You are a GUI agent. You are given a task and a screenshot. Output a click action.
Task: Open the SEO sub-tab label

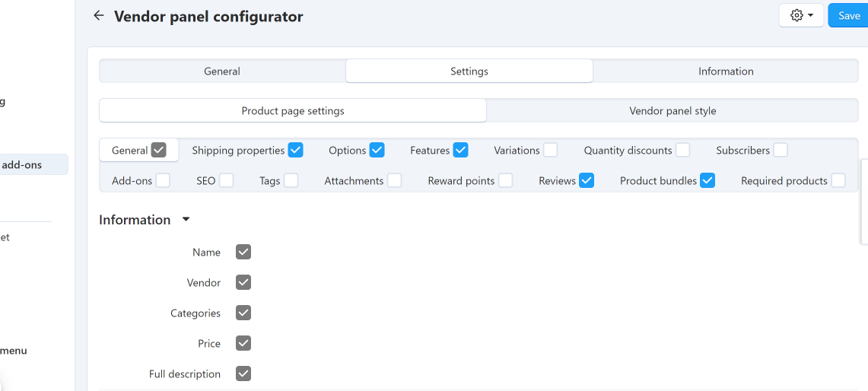206,180
